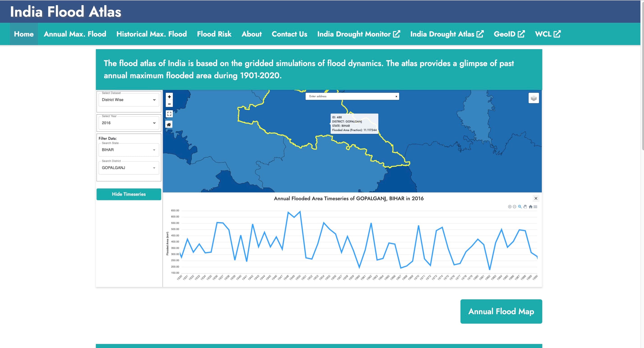Viewport: 644px width, 348px height.
Task: Toggle fullscreen map view
Action: [x=169, y=114]
